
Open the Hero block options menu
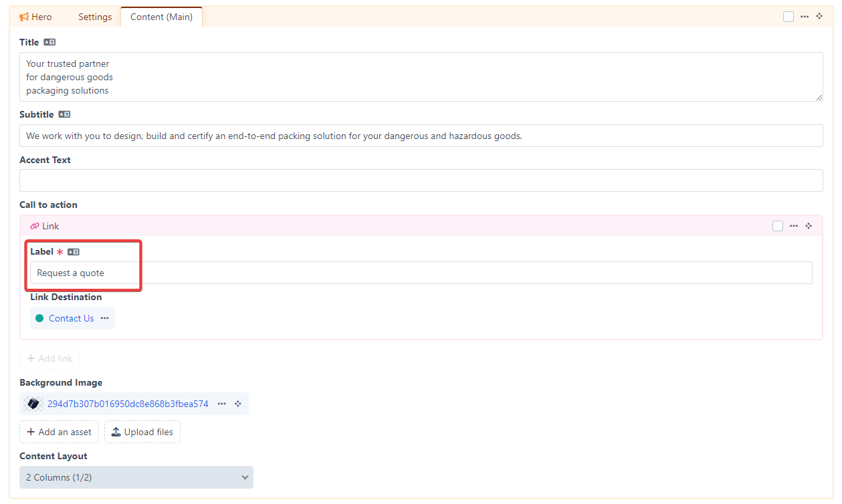point(805,17)
